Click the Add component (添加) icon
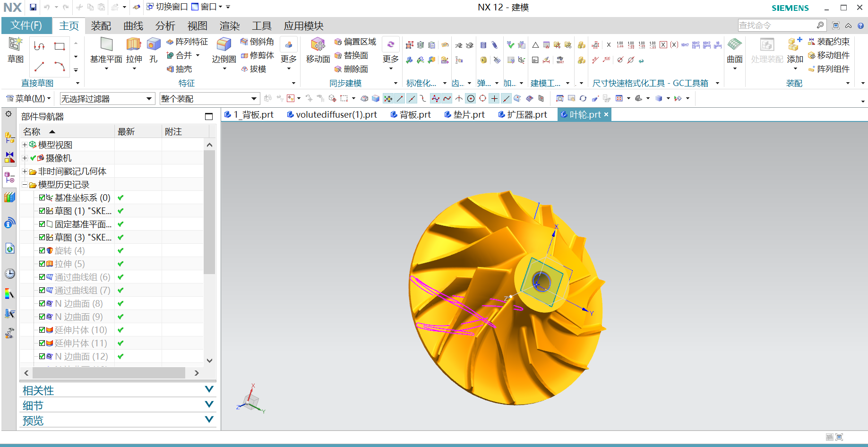This screenshot has height=447, width=868. coord(795,44)
